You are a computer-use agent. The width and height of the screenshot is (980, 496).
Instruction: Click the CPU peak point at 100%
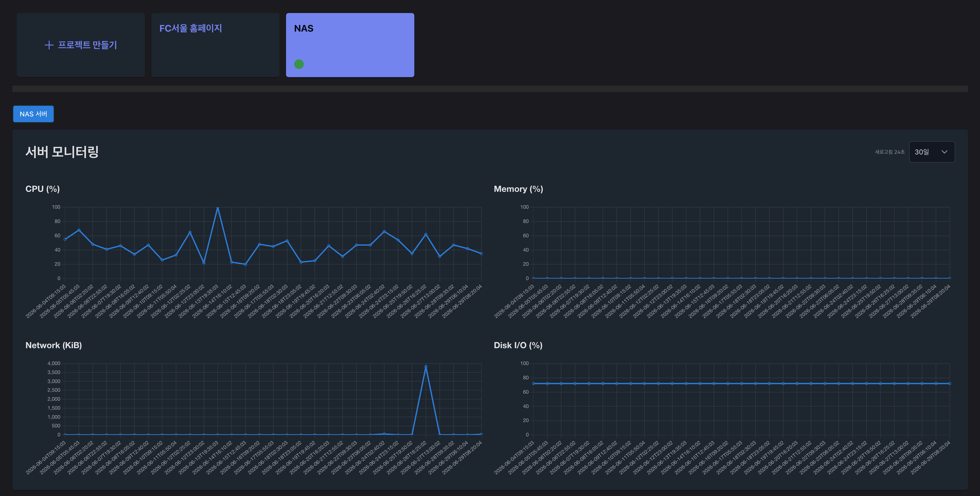click(x=218, y=208)
